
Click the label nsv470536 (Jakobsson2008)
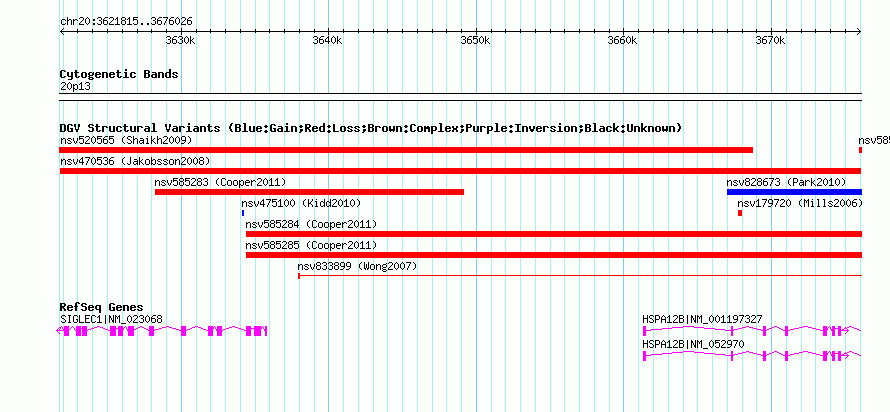click(x=135, y=161)
